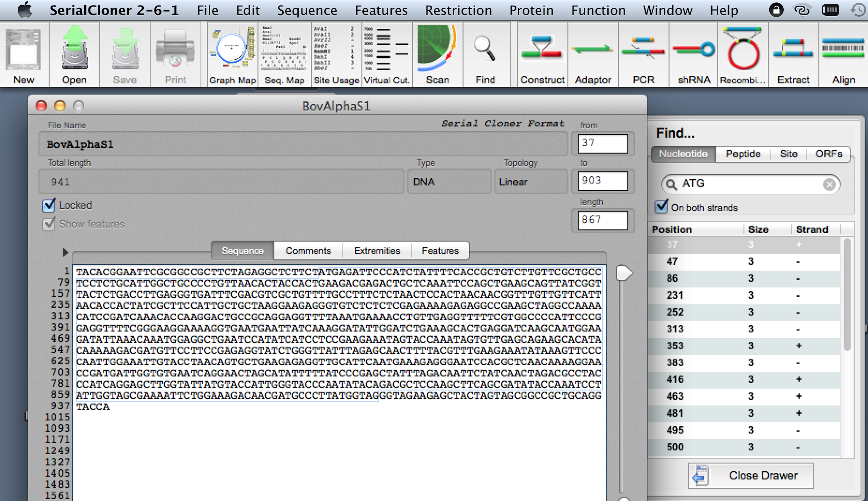Select result row at position 47
Viewport: 868px width, 501px height.
point(744,261)
